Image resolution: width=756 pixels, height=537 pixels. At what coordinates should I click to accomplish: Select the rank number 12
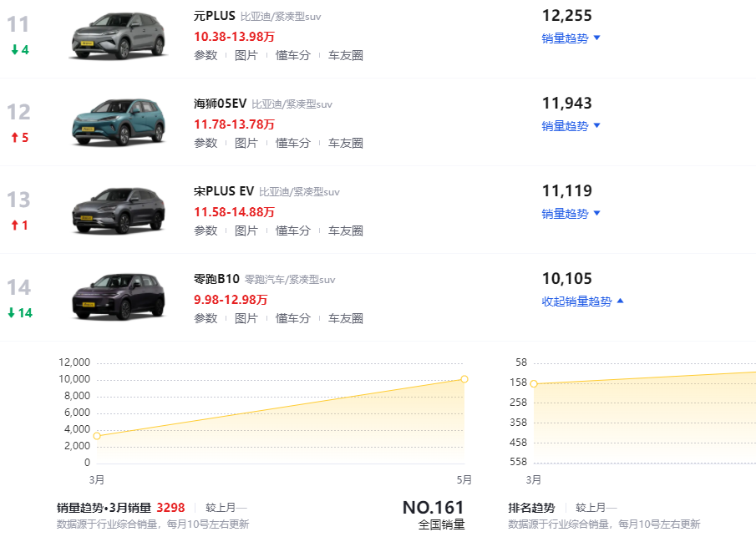(x=19, y=112)
